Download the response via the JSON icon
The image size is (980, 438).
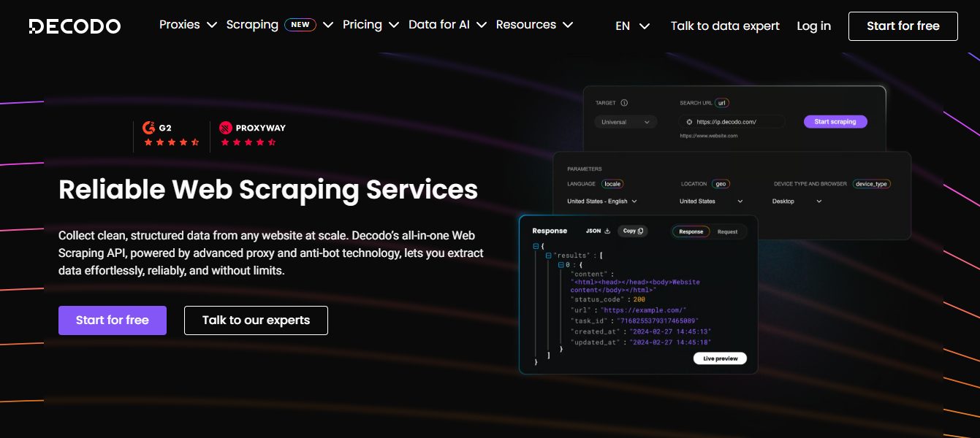[607, 231]
